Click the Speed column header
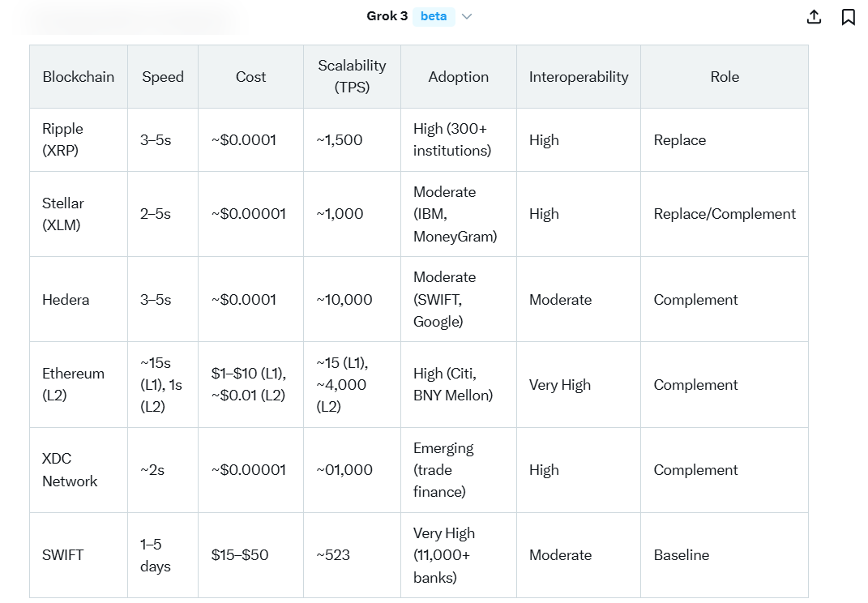 point(163,77)
